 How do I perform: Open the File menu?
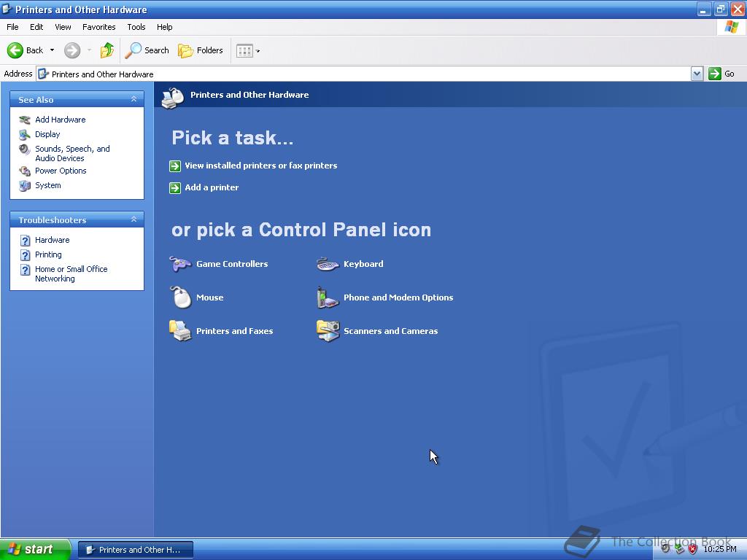12,27
